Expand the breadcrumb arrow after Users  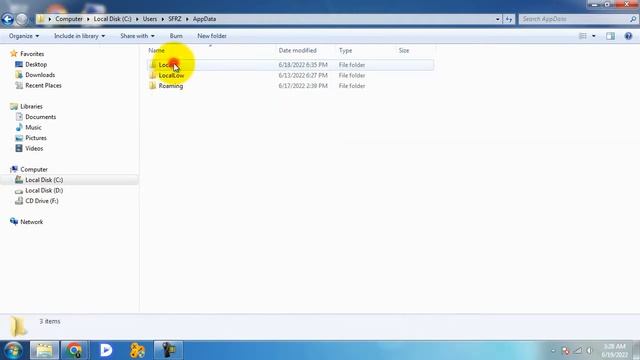(x=162, y=19)
